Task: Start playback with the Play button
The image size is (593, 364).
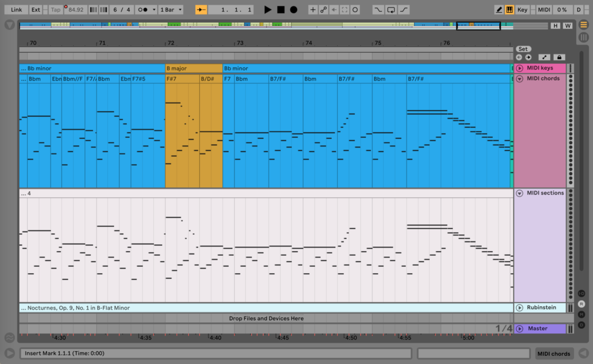Action: pyautogui.click(x=268, y=9)
